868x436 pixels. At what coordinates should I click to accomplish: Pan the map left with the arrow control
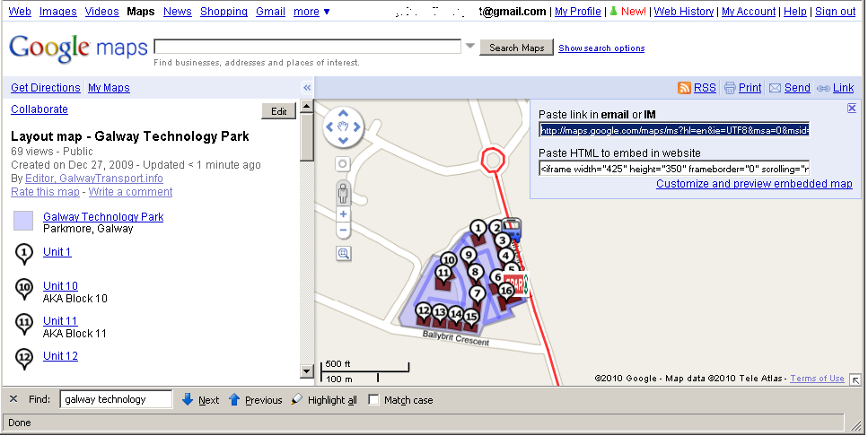[330, 126]
